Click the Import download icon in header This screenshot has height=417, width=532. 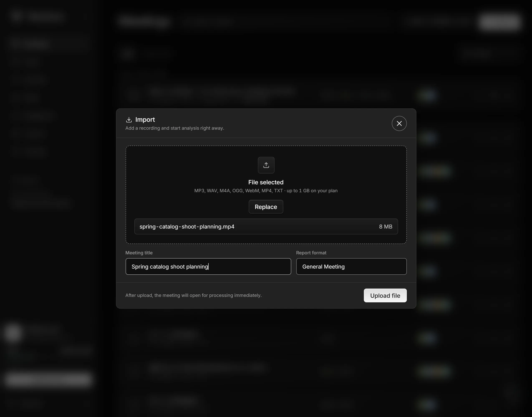(129, 120)
